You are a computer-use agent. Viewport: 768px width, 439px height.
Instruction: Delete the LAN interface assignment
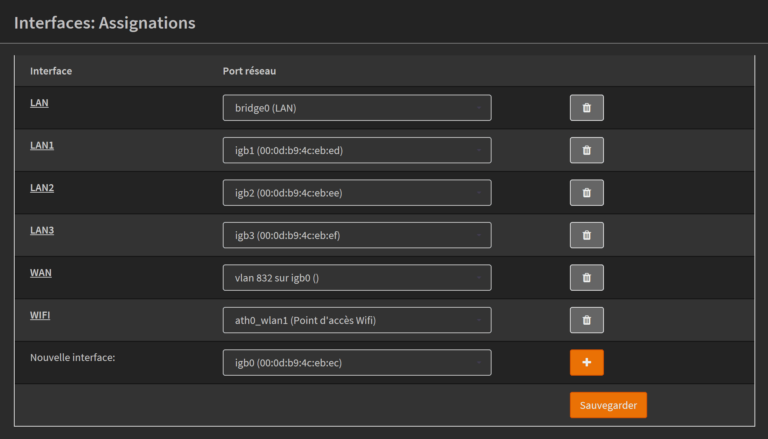tap(586, 108)
